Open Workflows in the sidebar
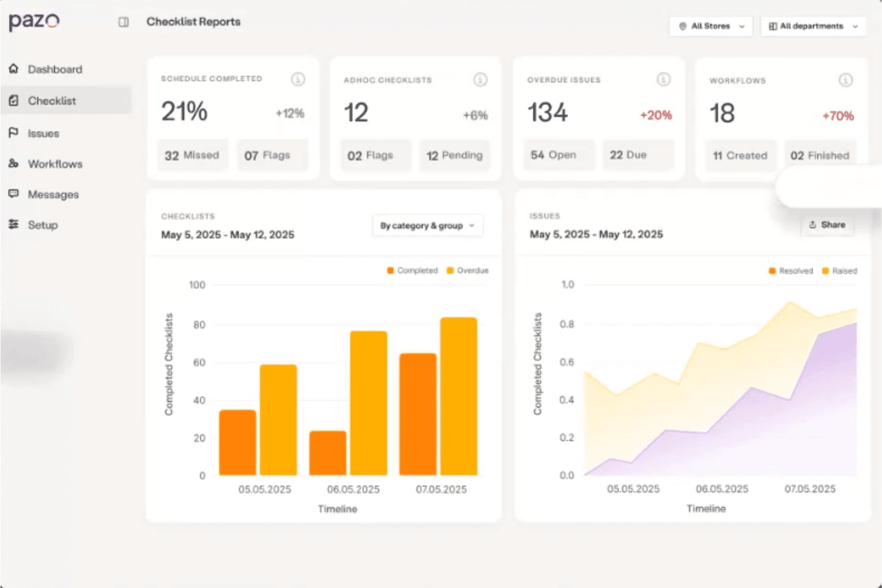The height and width of the screenshot is (588, 882). [66, 164]
